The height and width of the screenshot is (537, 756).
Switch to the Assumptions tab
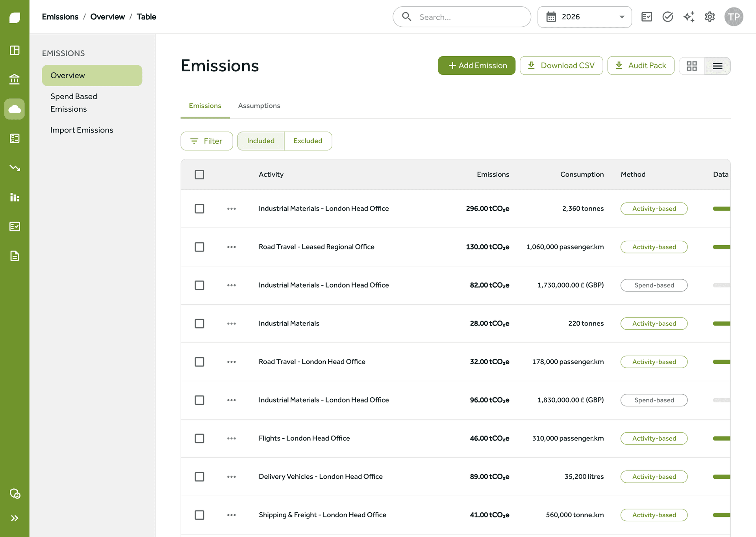tap(259, 106)
